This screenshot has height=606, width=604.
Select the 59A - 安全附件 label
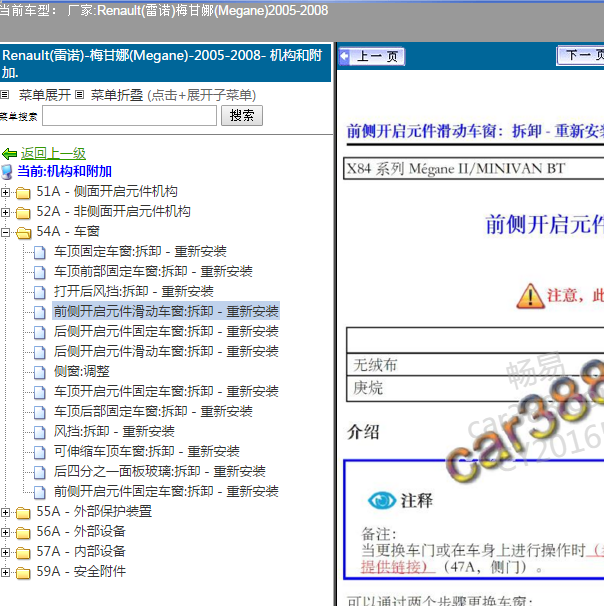coord(81,572)
